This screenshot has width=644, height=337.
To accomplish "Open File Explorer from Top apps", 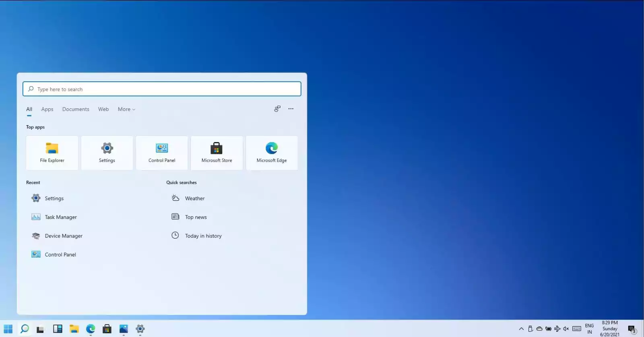I will click(52, 153).
